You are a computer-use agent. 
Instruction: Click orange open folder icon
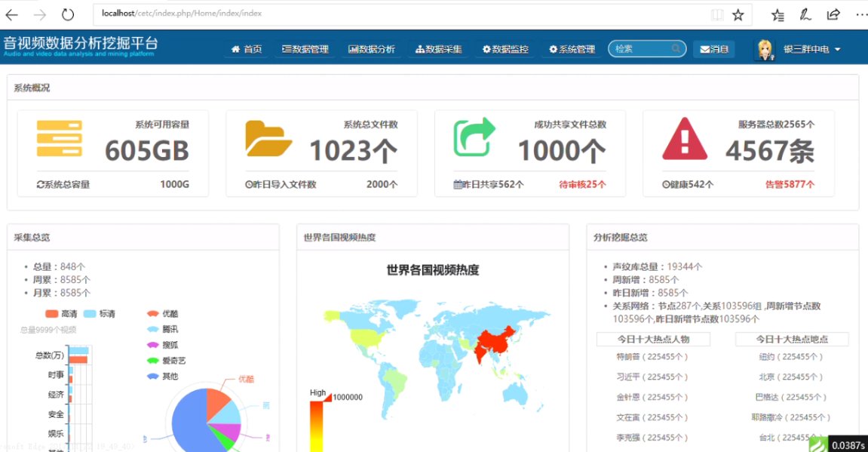[268, 139]
